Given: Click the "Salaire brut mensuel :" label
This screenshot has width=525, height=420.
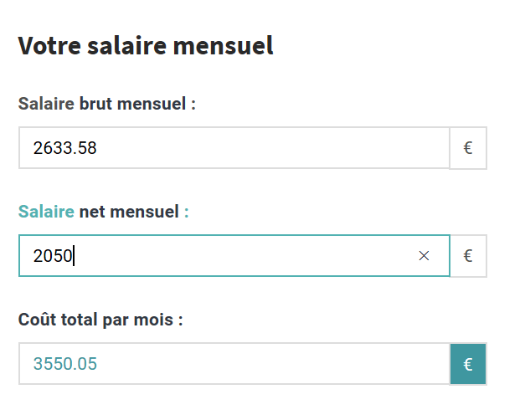Looking at the screenshot, I should (x=106, y=104).
